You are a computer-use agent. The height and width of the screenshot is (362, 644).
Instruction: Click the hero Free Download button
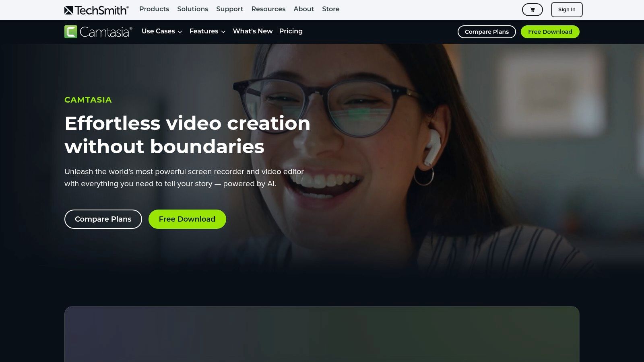[187, 219]
